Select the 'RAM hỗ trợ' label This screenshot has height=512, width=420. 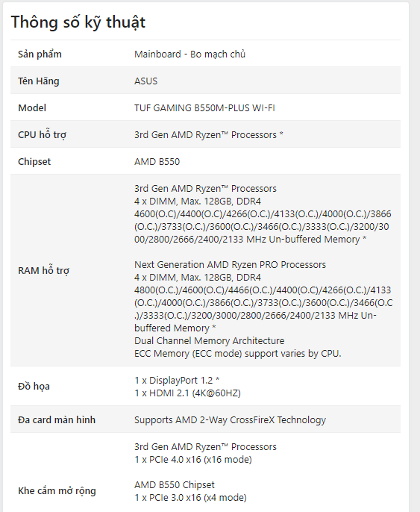(44, 271)
